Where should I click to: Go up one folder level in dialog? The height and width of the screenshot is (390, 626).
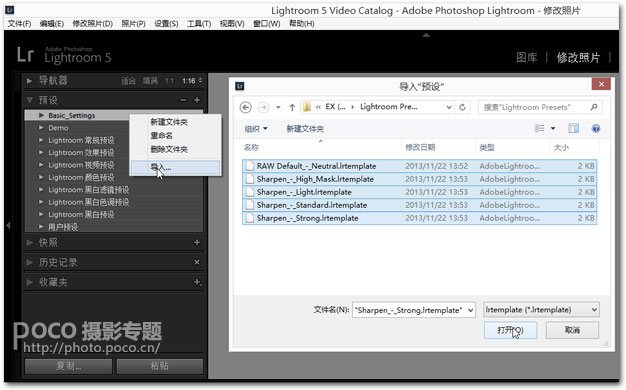coord(292,107)
